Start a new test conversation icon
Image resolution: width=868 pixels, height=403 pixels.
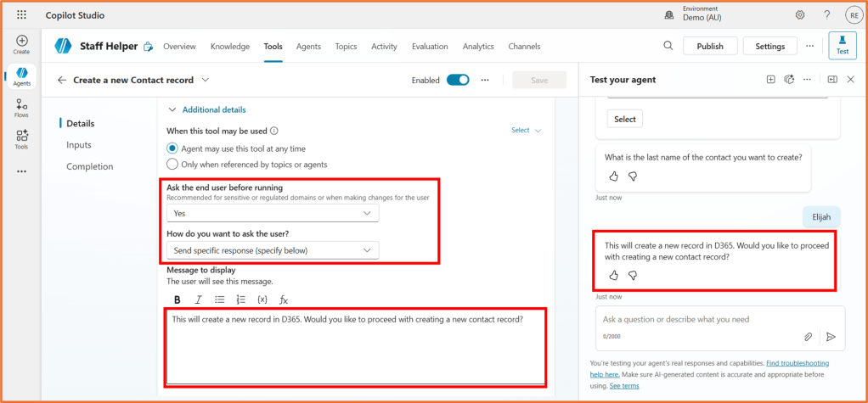coord(770,80)
